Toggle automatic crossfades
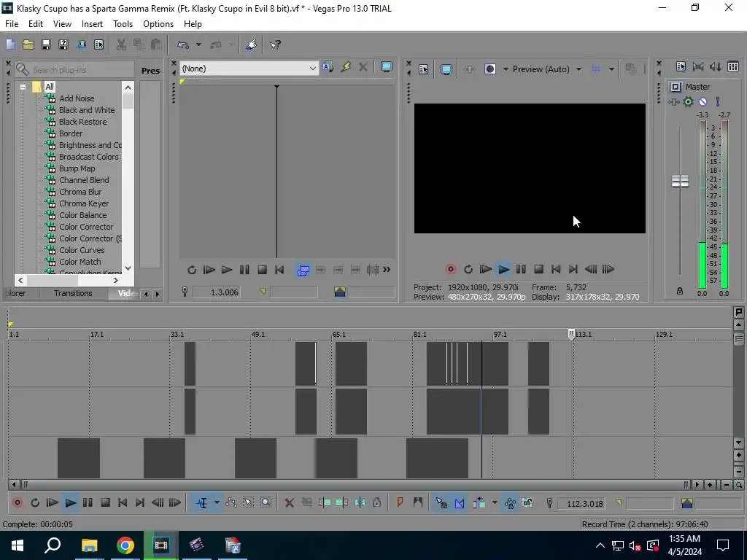Viewport: 747px width, 560px height. click(460, 503)
